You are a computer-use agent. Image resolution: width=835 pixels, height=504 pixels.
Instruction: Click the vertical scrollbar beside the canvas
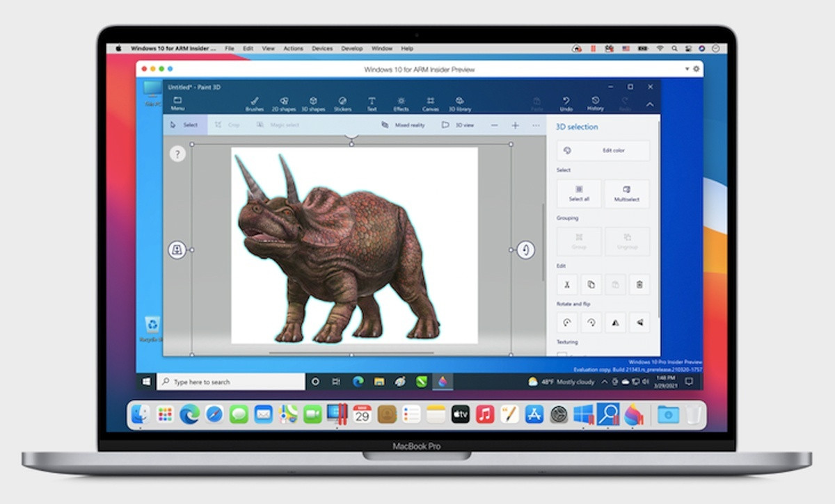tap(543, 243)
